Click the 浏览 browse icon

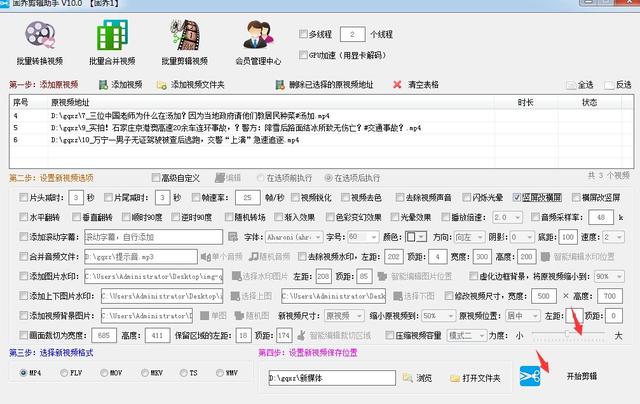[x=407, y=378]
